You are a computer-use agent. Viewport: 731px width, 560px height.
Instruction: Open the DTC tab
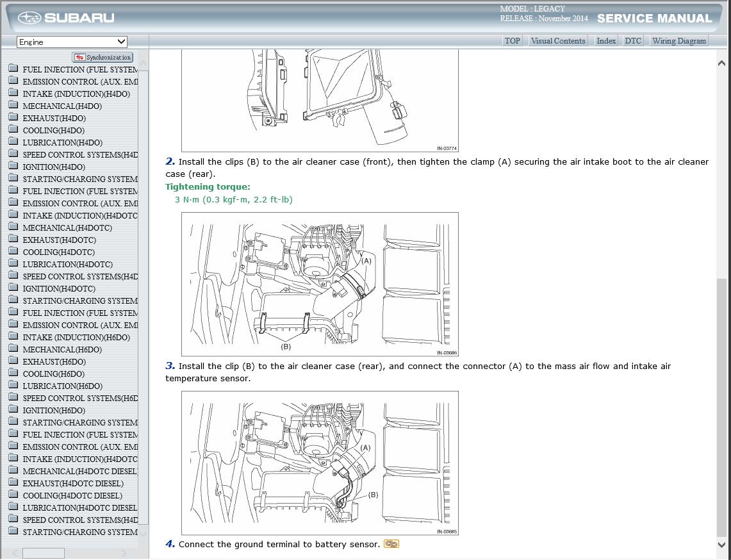(x=632, y=40)
